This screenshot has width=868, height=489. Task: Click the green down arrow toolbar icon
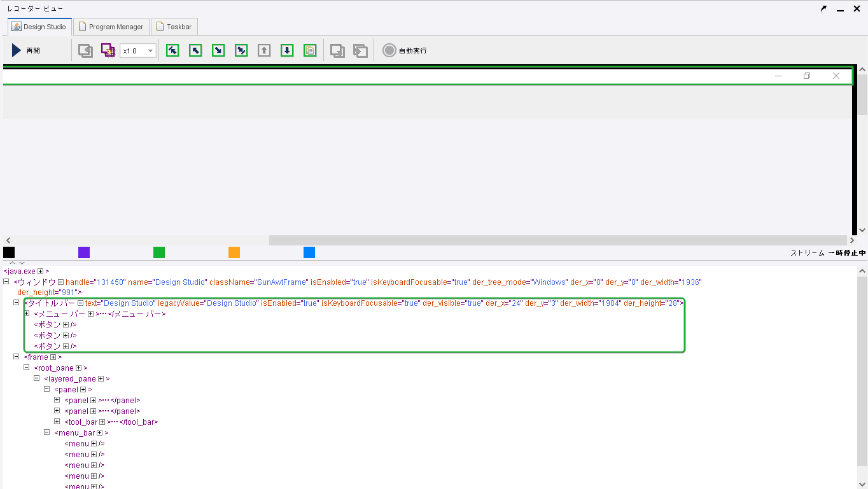(287, 50)
